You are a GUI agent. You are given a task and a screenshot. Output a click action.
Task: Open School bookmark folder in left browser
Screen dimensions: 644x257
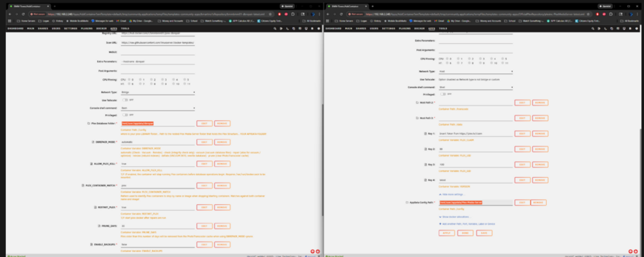(192, 21)
